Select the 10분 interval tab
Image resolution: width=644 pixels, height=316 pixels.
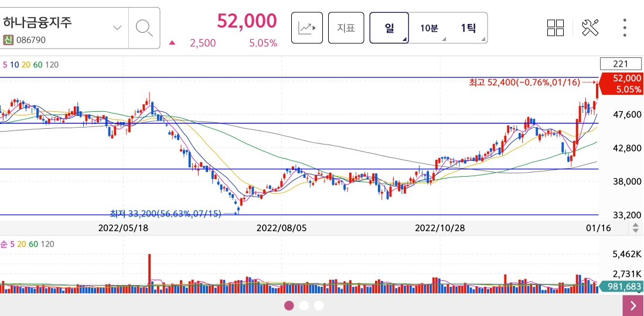[x=429, y=28]
